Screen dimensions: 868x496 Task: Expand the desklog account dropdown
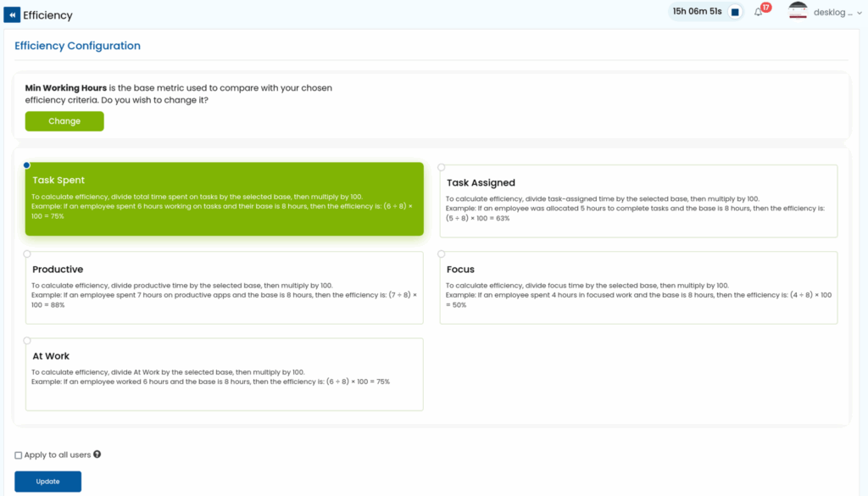pyautogui.click(x=832, y=13)
